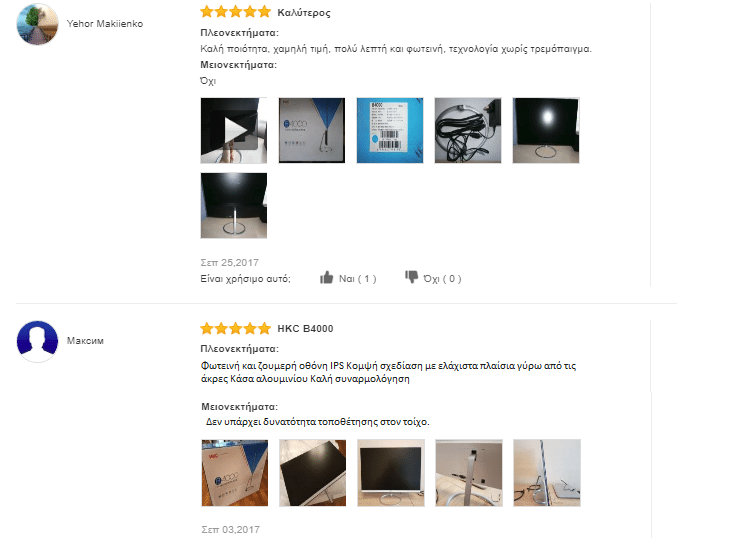Vote Ναι ( 1 ) as helpful

point(358,279)
